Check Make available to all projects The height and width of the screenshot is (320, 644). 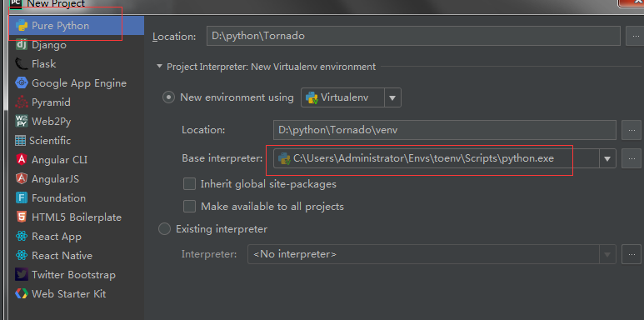pyautogui.click(x=189, y=206)
